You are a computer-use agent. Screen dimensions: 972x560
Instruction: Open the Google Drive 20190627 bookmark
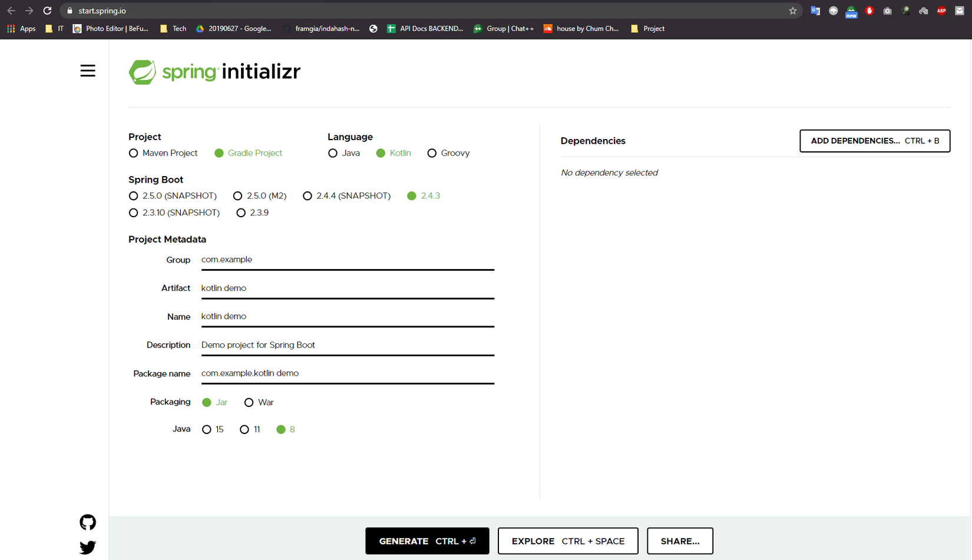coord(234,28)
